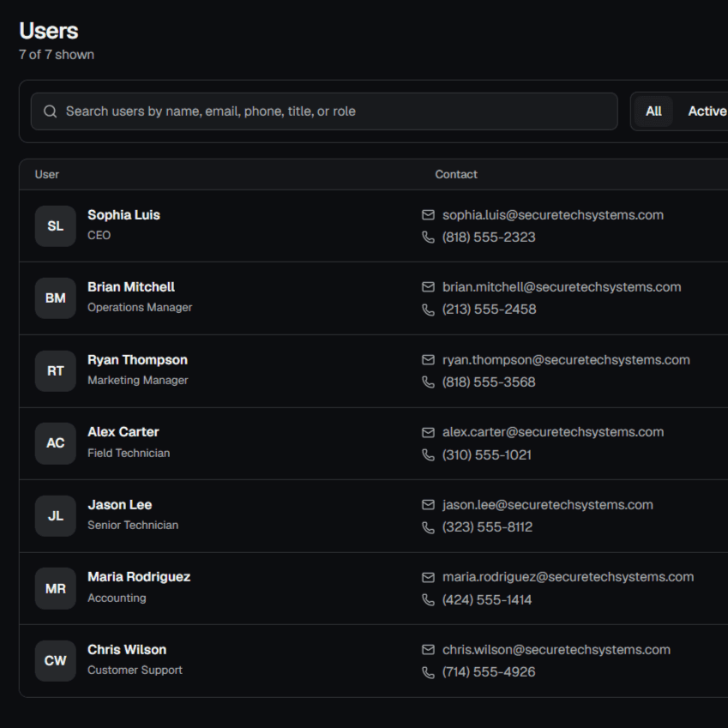
Task: Click the BM avatar for Brian Mitchell
Action: [56, 298]
